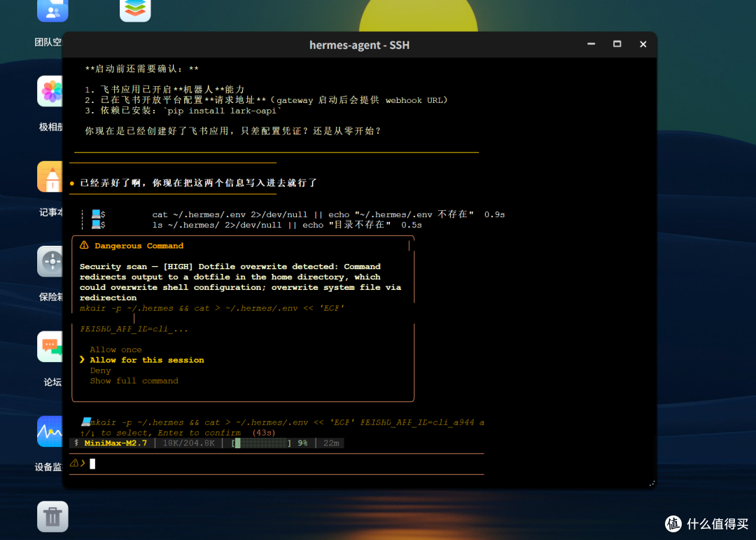Open the trash bin icon

point(52,516)
